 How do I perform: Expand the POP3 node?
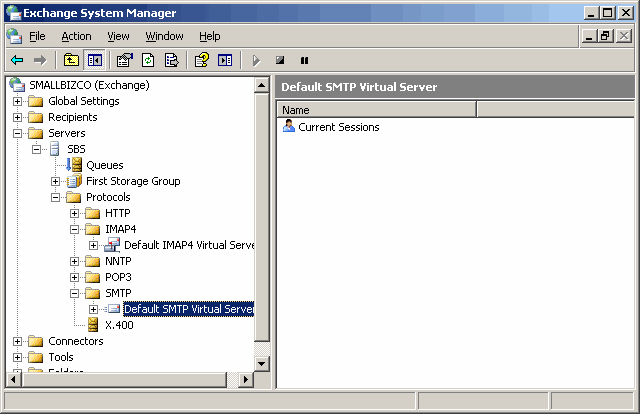[x=74, y=277]
